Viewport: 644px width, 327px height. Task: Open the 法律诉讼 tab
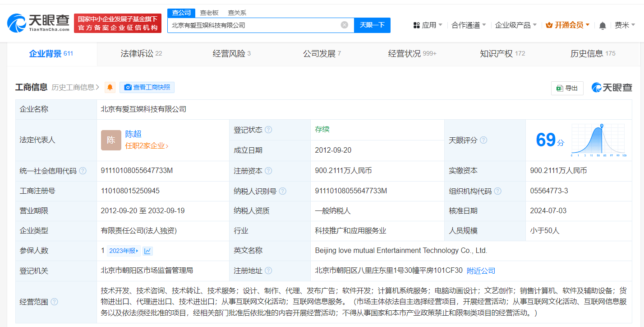[x=141, y=54]
